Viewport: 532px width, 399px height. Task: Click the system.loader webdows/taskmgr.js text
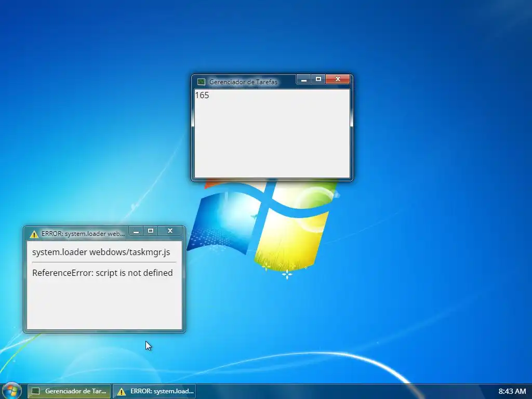pyautogui.click(x=101, y=252)
